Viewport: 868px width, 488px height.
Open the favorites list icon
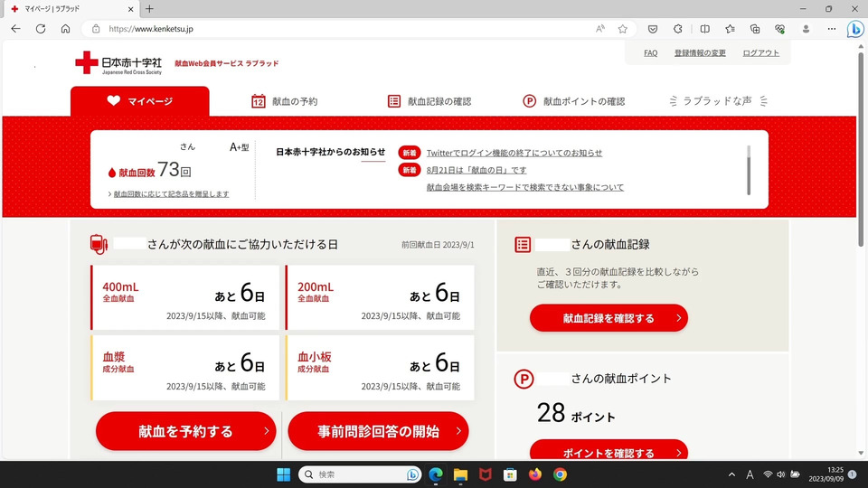click(x=730, y=29)
